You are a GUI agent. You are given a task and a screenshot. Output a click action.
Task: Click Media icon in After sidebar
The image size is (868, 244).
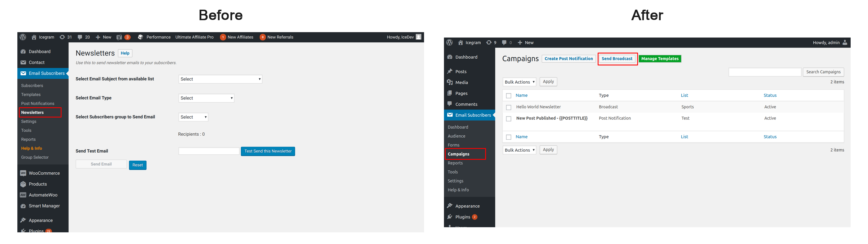450,82
